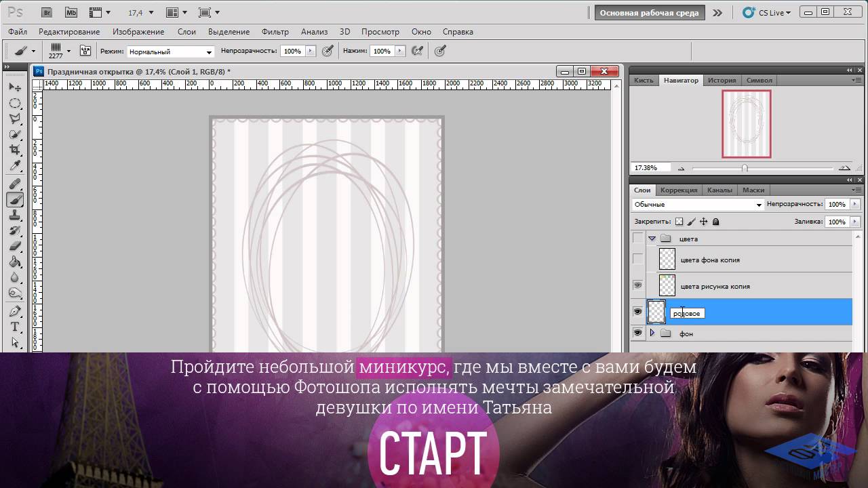Launch Adobe Bridge from the Br icon
868x488 pixels.
47,12
